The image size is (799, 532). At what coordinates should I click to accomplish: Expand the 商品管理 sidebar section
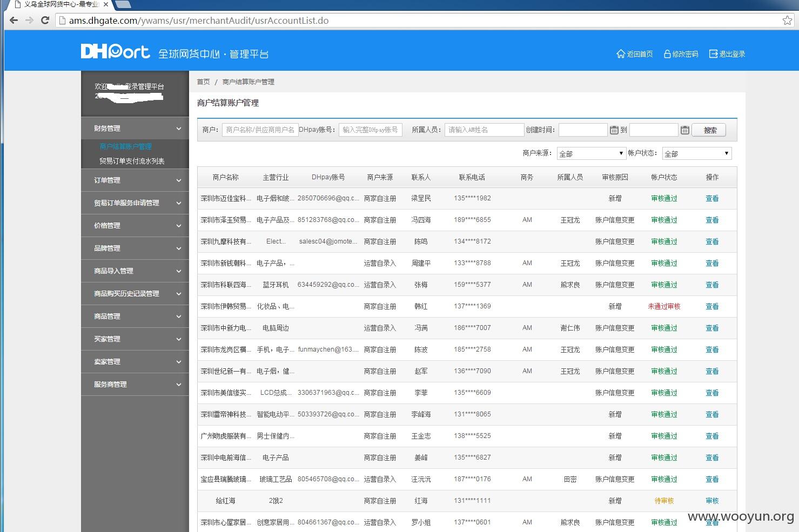tap(135, 316)
